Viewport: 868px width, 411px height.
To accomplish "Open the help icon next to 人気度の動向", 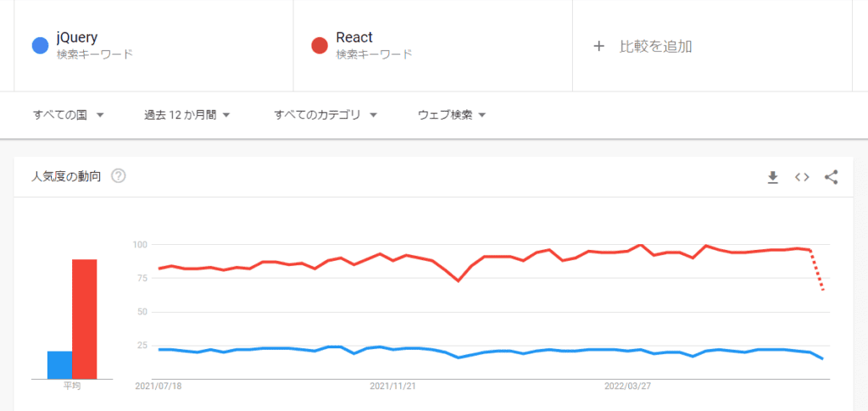I will pos(119,176).
